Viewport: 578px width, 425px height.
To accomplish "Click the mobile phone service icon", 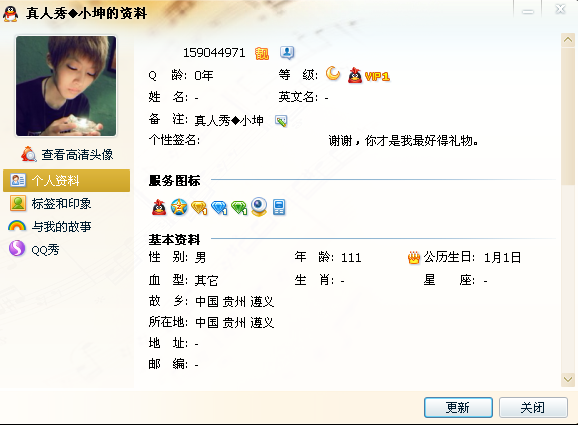I will (279, 207).
